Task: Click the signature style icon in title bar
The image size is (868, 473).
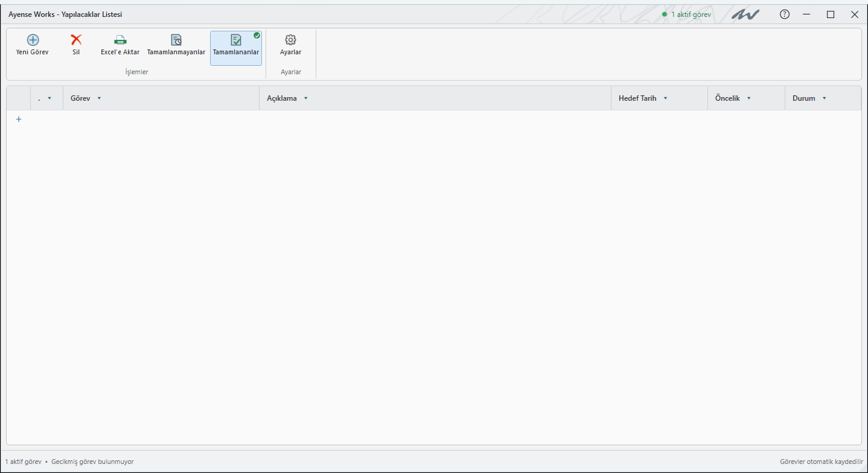Action: click(745, 14)
